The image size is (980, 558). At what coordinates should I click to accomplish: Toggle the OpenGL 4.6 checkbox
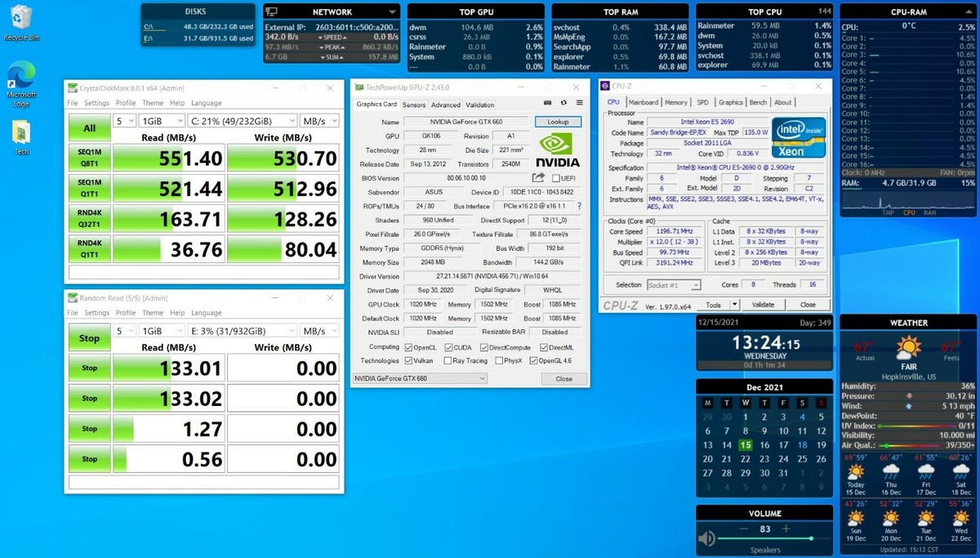pos(534,360)
